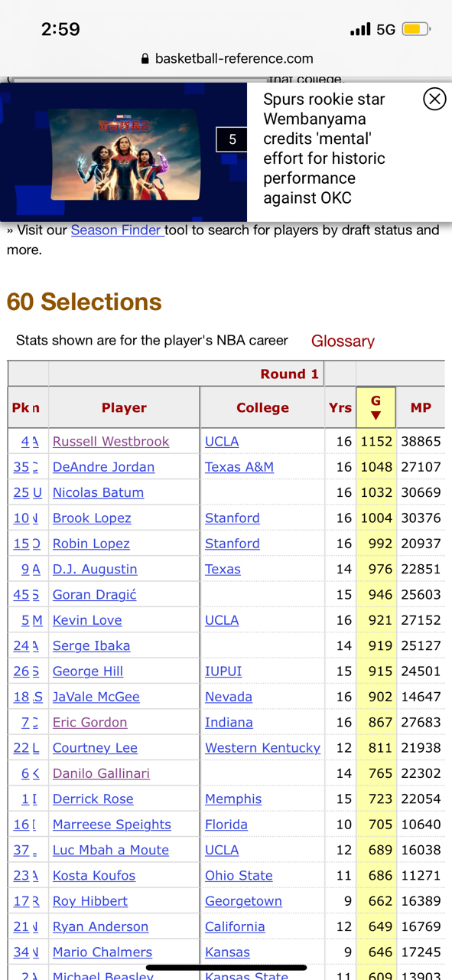Sort table by Player column header
The width and height of the screenshot is (452, 980).
(x=124, y=408)
